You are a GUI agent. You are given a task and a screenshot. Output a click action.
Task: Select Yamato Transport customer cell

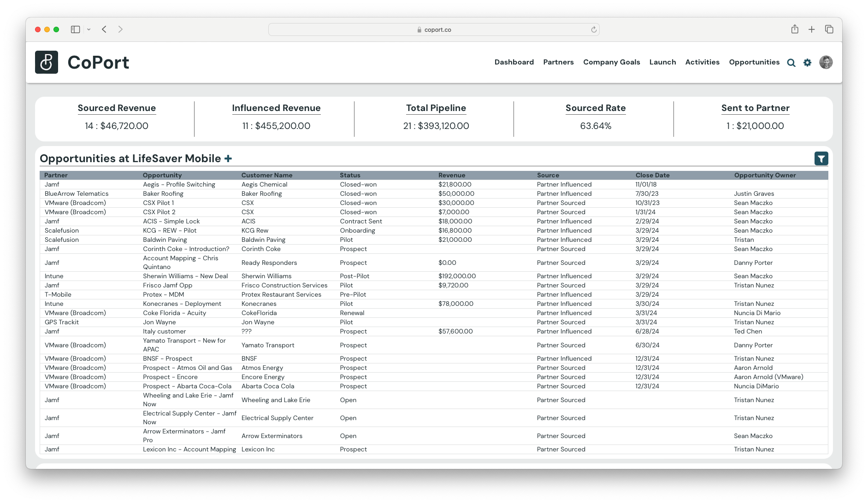268,345
